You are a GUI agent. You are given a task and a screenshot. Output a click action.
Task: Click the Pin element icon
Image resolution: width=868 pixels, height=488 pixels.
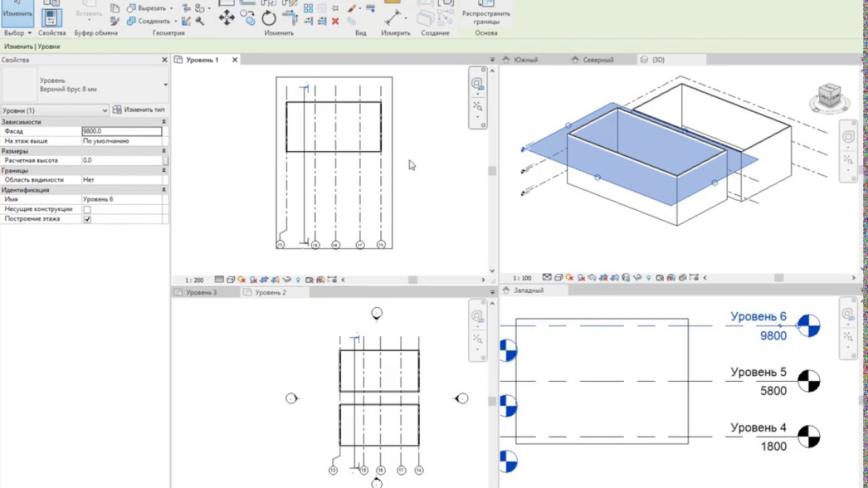click(x=335, y=8)
